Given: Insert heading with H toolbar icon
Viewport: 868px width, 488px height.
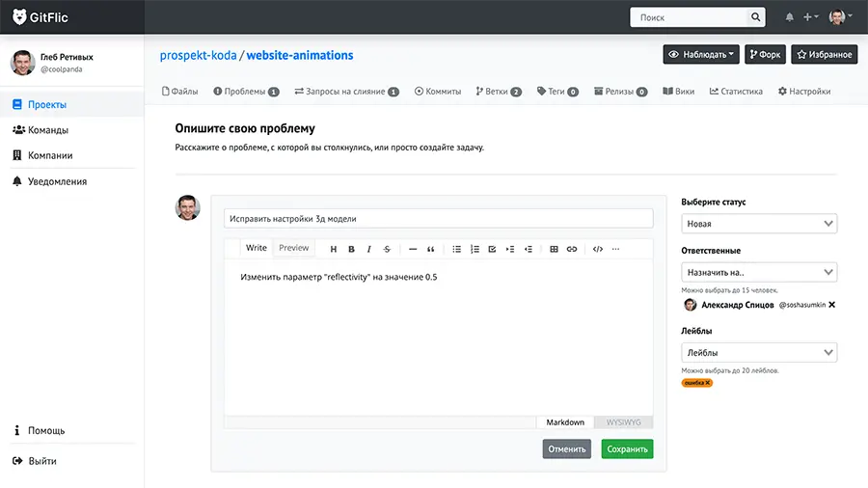Looking at the screenshot, I should pyautogui.click(x=334, y=249).
